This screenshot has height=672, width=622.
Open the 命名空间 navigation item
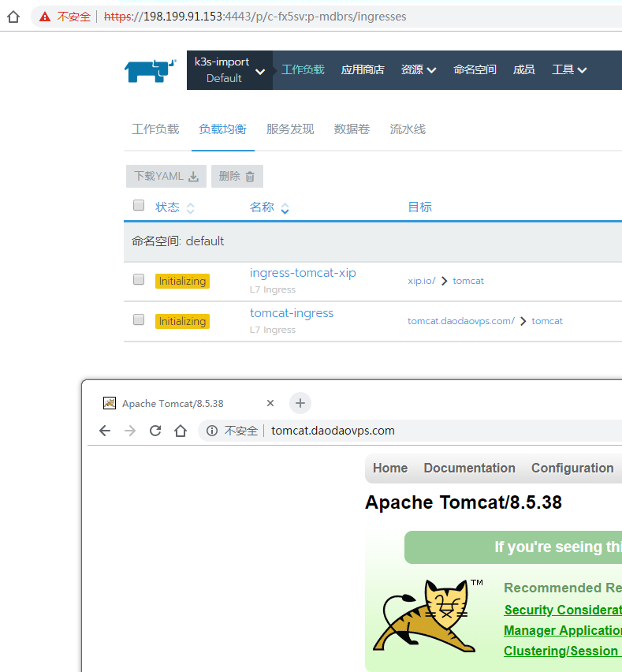click(475, 69)
